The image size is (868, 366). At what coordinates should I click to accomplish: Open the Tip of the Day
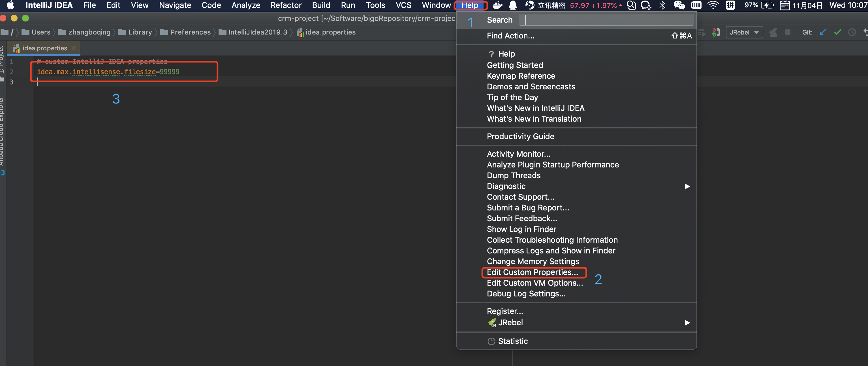[x=512, y=97]
